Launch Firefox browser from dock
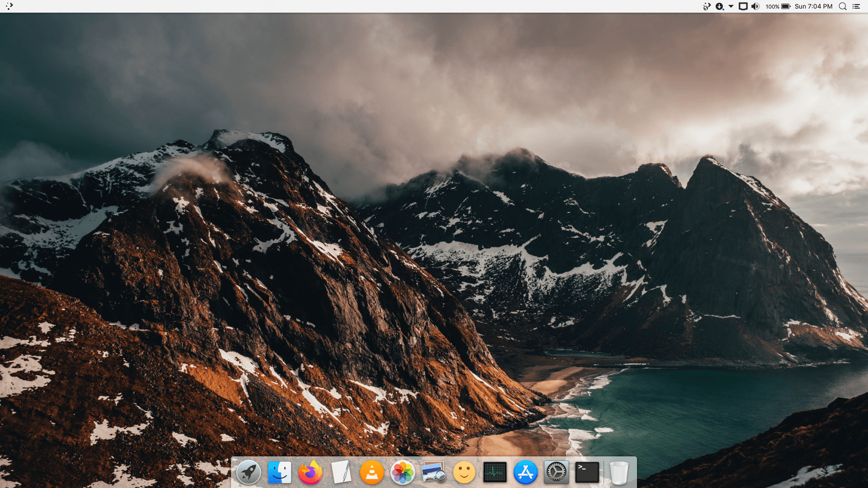The image size is (868, 488). (310, 472)
